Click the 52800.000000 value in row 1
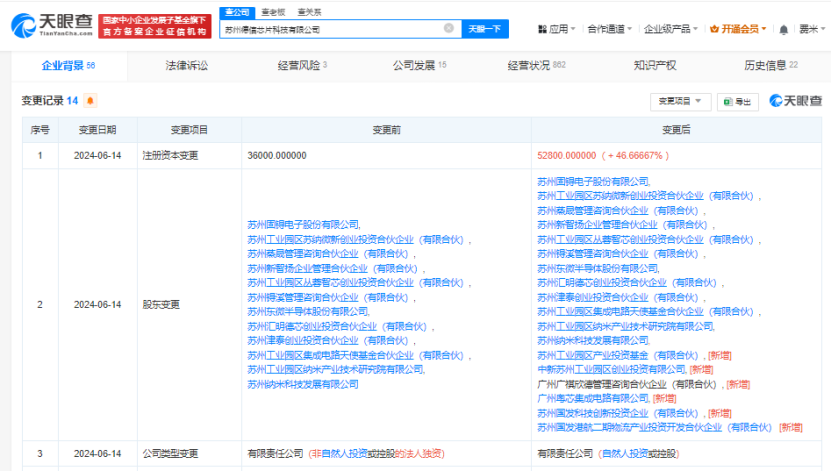This screenshot has width=831, height=471. (567, 156)
